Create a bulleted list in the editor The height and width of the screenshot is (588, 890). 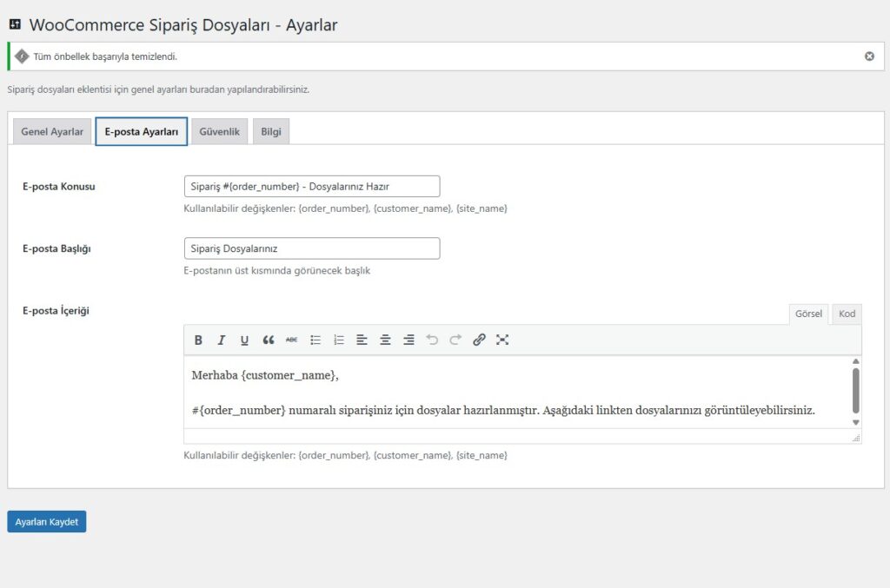point(315,340)
